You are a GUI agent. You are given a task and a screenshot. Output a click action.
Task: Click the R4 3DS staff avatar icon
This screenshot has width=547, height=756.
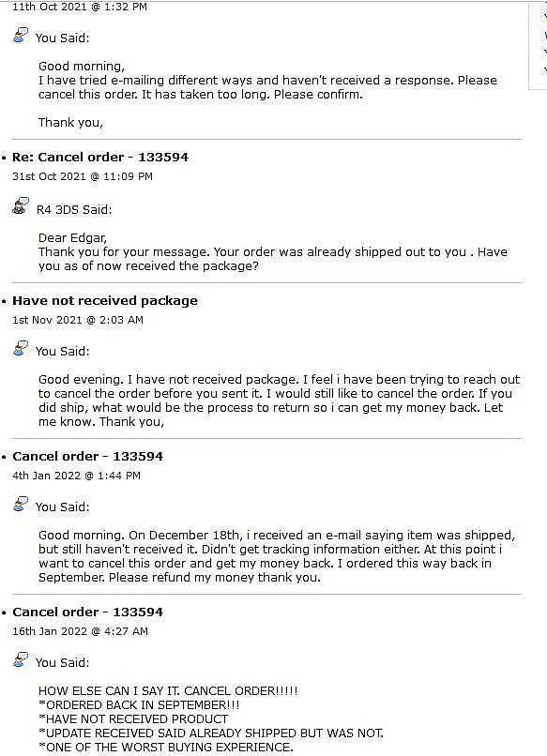(x=21, y=205)
